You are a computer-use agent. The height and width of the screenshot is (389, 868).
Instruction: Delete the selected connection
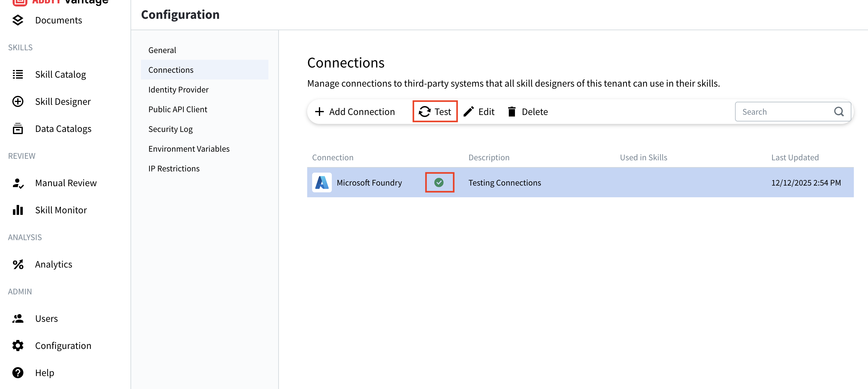point(528,111)
